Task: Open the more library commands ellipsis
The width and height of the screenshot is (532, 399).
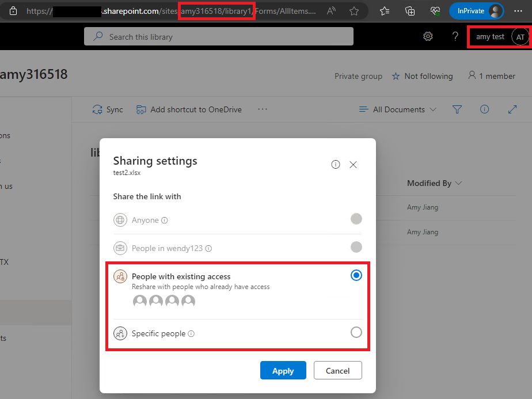Action: tap(263, 109)
